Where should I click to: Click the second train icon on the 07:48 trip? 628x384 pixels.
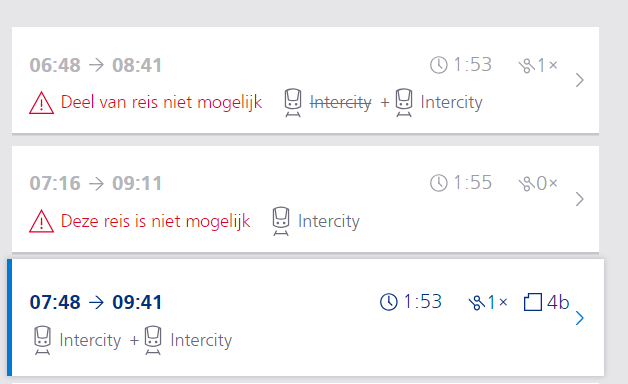click(x=153, y=340)
